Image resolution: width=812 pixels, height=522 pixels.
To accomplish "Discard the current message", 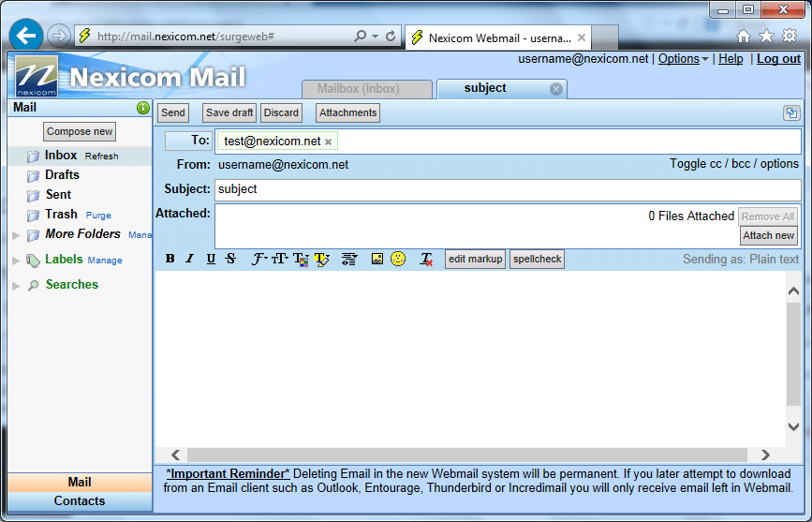I will tap(281, 112).
